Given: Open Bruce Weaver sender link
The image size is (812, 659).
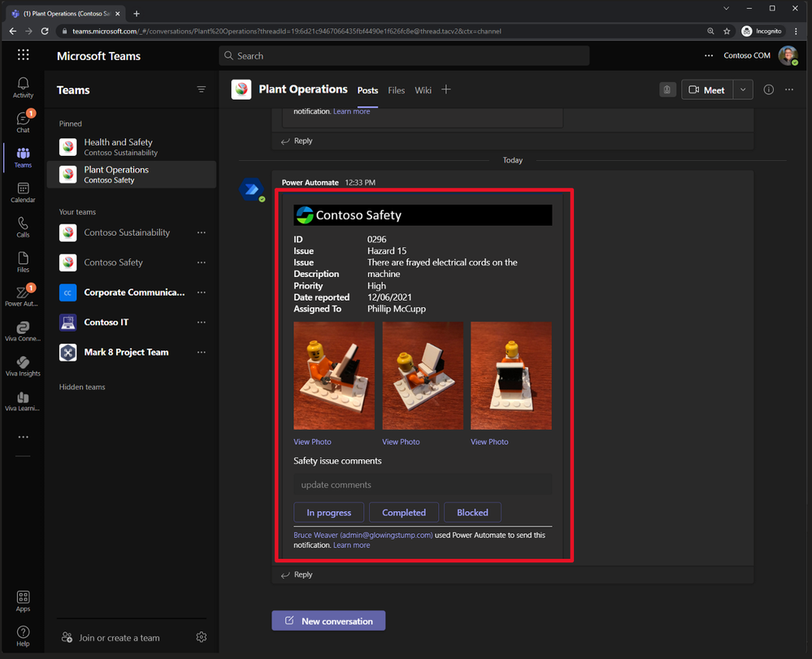Looking at the screenshot, I should point(363,535).
